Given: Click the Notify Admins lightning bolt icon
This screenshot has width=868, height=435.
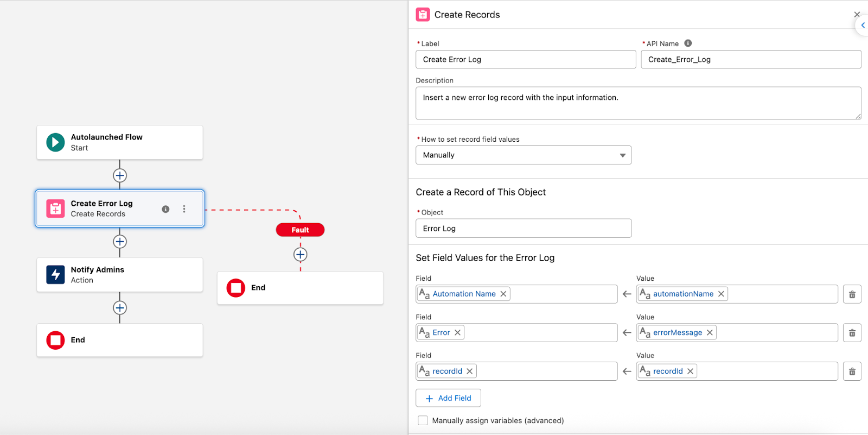Looking at the screenshot, I should pyautogui.click(x=55, y=275).
